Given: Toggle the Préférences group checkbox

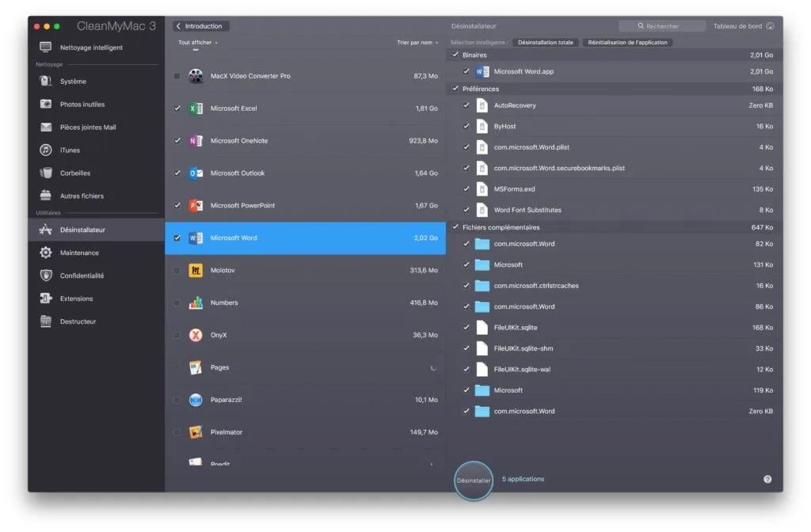Looking at the screenshot, I should (x=455, y=89).
